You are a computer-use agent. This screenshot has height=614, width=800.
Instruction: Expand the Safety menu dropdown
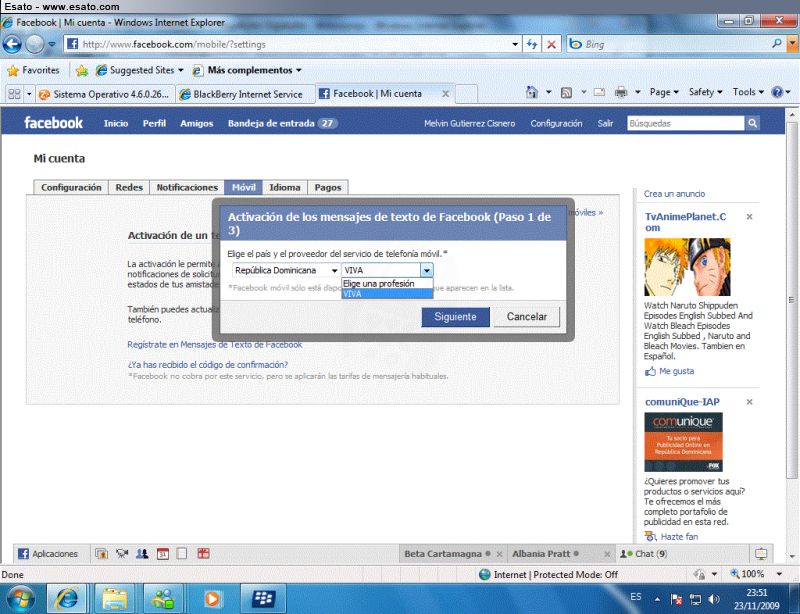[706, 92]
